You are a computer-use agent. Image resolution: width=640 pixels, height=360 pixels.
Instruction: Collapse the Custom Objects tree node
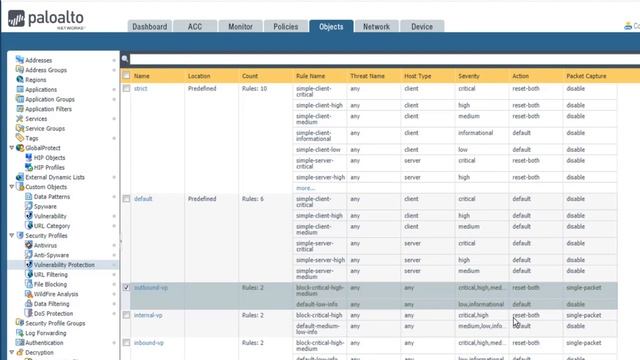(x=12, y=187)
